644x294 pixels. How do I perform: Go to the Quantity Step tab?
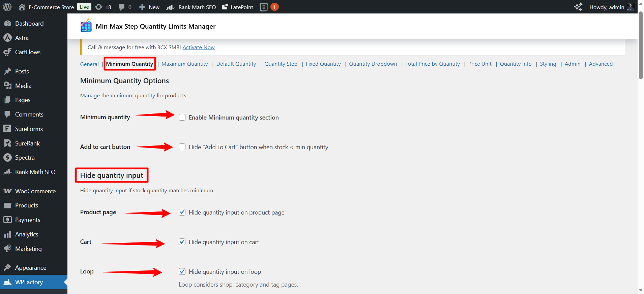(x=281, y=64)
